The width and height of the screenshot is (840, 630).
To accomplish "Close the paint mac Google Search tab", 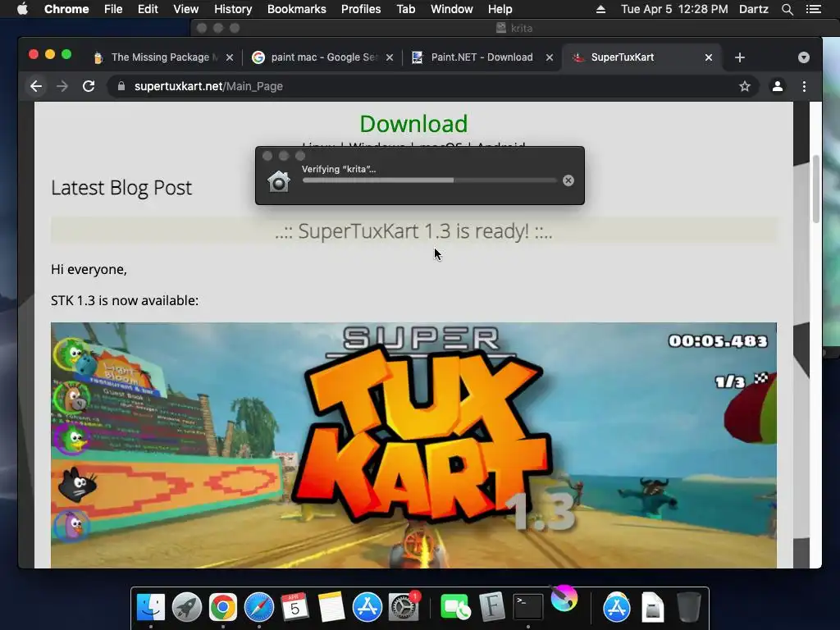I will pos(390,57).
